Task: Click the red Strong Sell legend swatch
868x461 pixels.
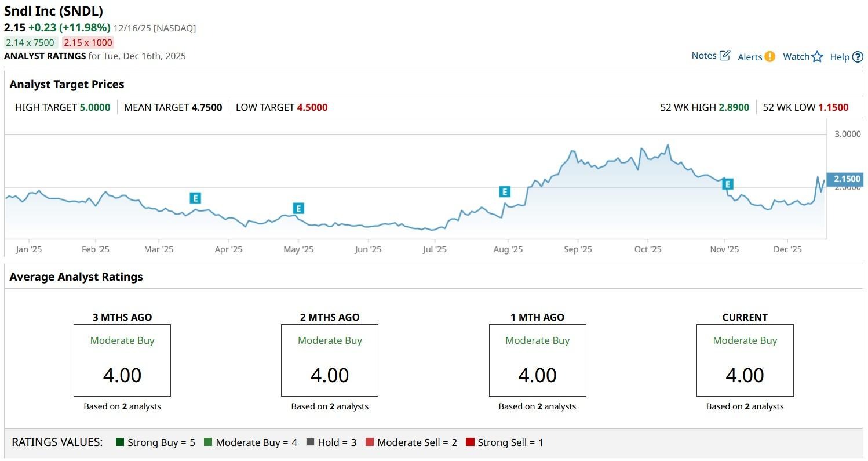Action: tap(470, 442)
